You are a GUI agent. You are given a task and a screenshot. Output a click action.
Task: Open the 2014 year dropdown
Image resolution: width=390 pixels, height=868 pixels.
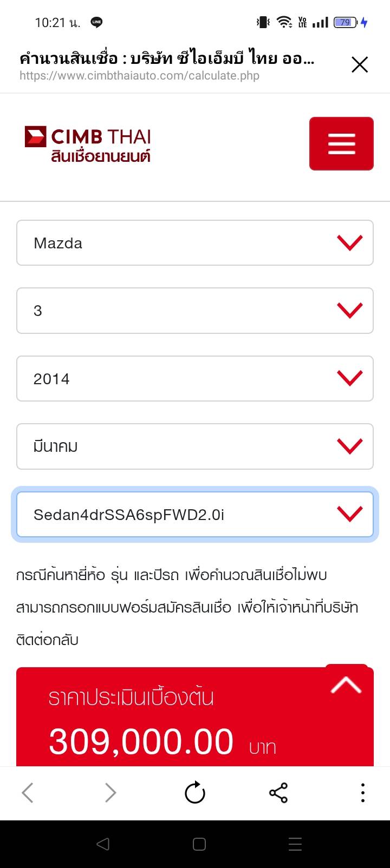click(195, 379)
